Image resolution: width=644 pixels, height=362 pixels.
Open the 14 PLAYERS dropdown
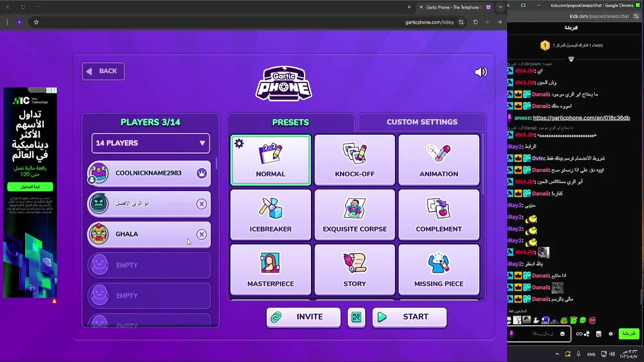(x=150, y=143)
